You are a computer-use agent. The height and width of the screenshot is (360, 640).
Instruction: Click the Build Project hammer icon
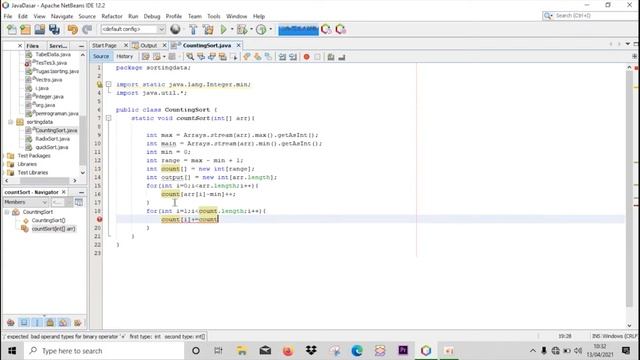point(193,29)
